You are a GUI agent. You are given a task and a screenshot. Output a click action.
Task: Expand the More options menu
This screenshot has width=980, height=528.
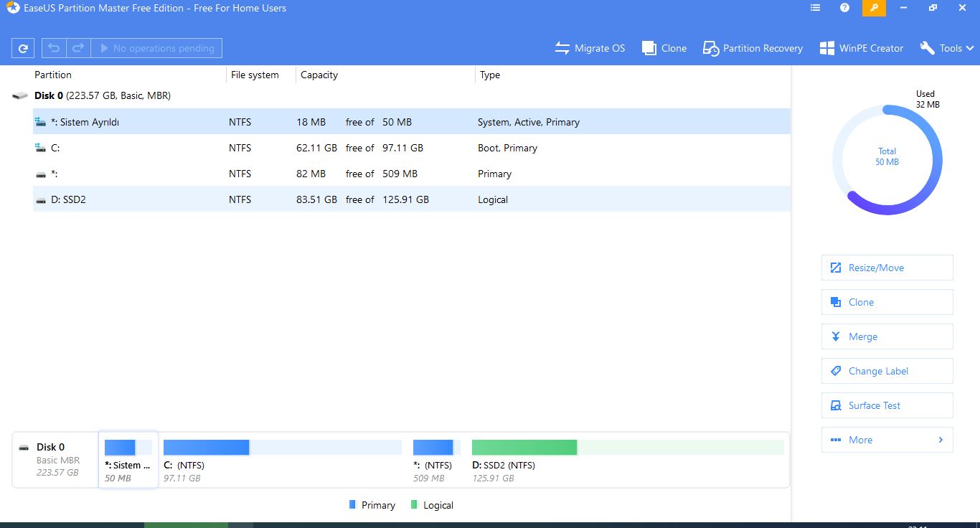click(887, 440)
